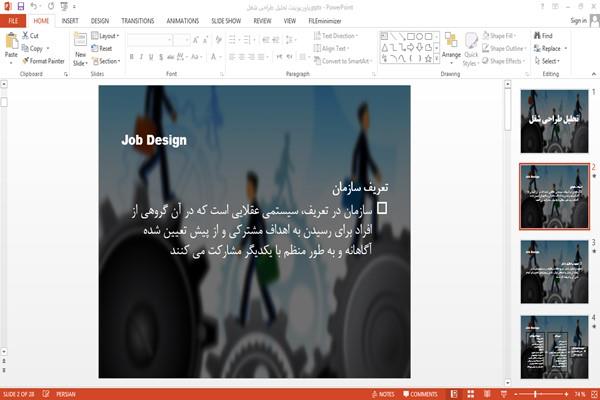Click the Slide Show icon in status bar
600x400 pixels.
pos(504,394)
